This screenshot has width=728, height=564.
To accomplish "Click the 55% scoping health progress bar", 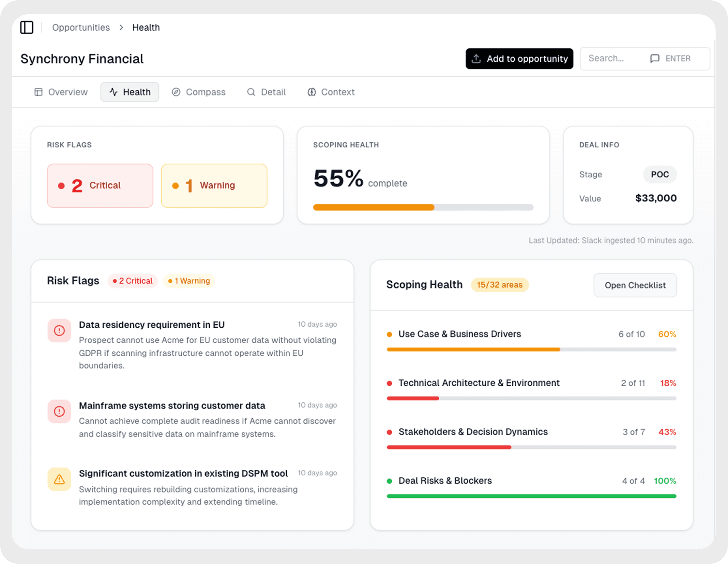I will (423, 207).
